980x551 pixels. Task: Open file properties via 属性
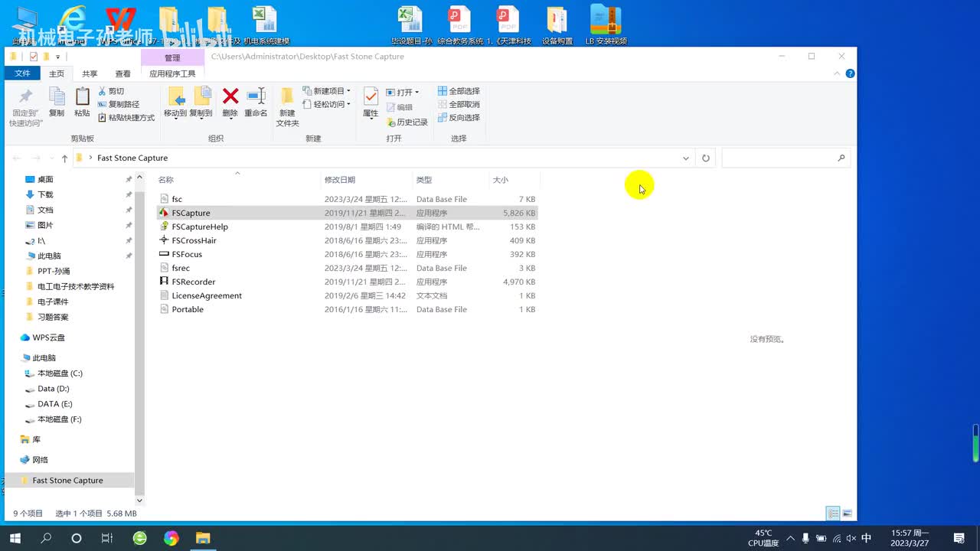pos(371,102)
